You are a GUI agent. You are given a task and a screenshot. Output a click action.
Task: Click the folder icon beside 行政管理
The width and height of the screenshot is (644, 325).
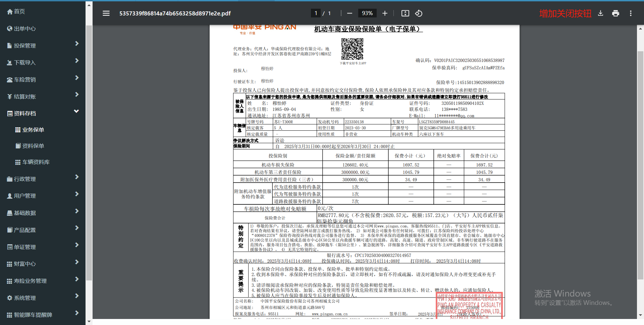10,179
